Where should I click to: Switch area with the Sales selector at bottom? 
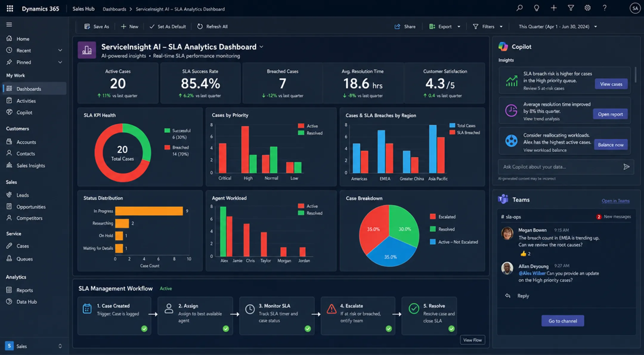[x=34, y=346]
